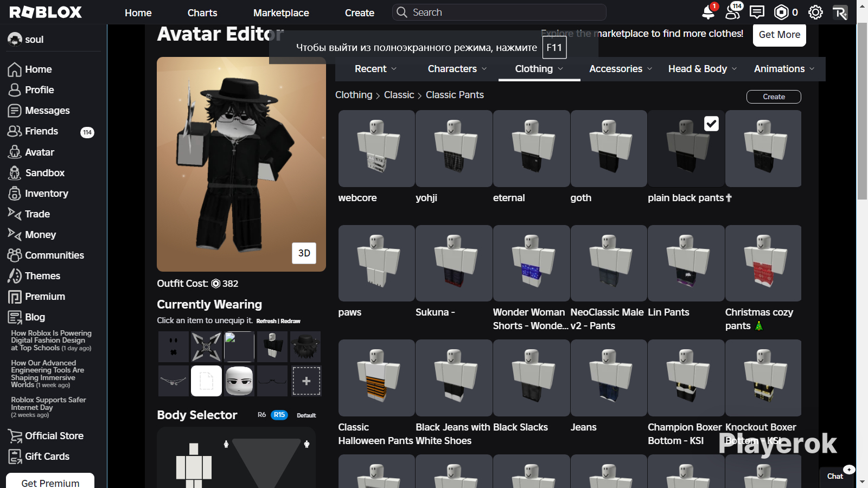Open the Trade icon in sidebar

15,214
